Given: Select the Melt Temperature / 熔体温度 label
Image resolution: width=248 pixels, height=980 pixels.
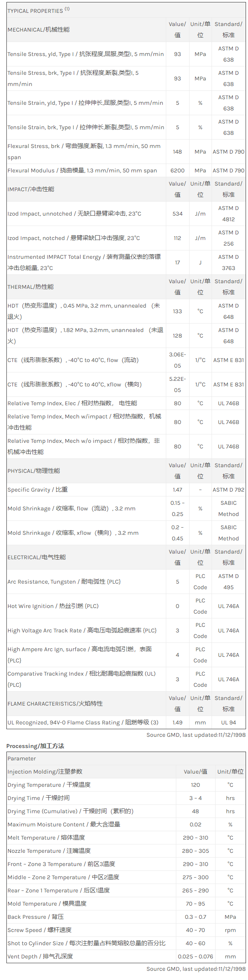Looking at the screenshot, I should pyautogui.click(x=46, y=838).
